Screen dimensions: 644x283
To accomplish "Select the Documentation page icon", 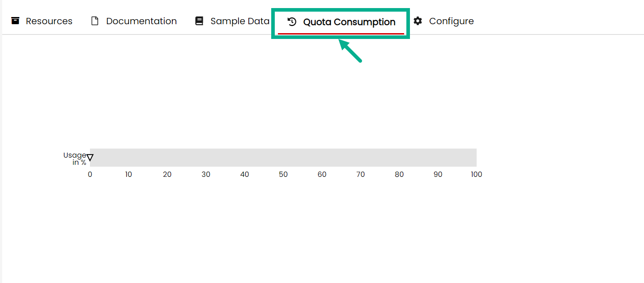I will pyautogui.click(x=94, y=21).
